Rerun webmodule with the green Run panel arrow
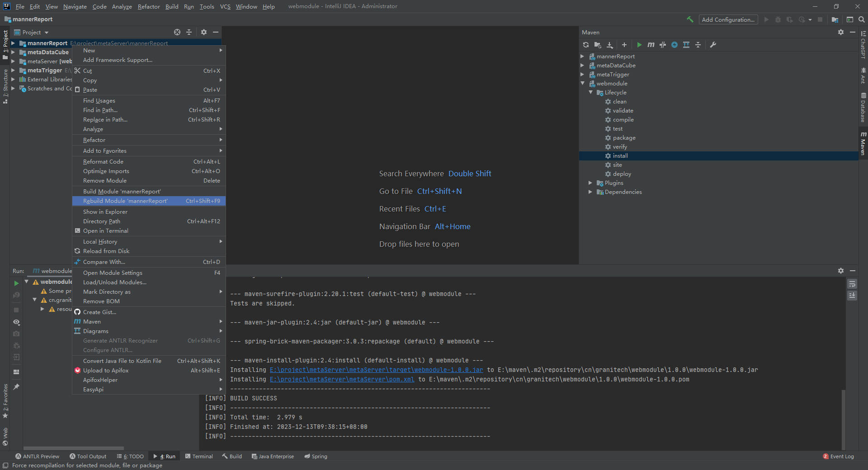The width and height of the screenshot is (868, 470). point(16,283)
